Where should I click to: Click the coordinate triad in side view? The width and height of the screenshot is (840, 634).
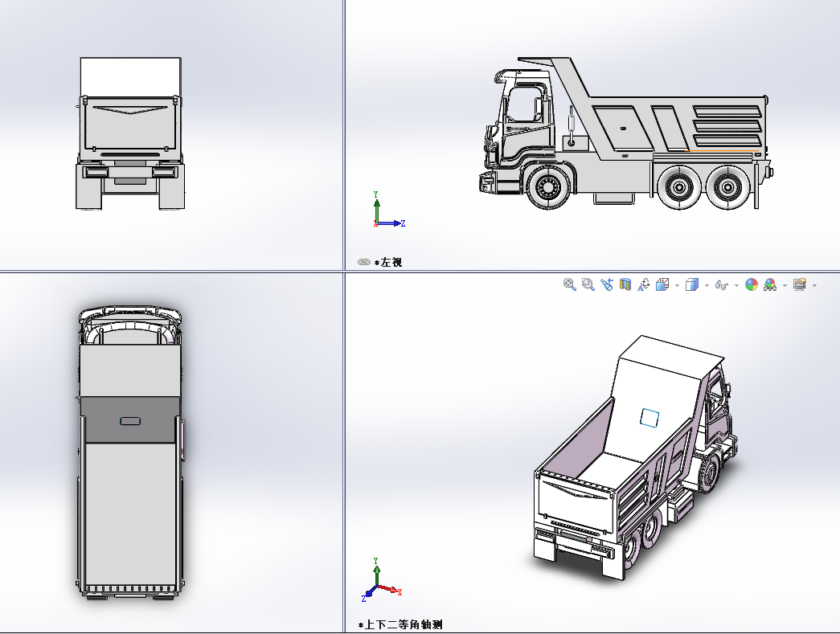389,210
